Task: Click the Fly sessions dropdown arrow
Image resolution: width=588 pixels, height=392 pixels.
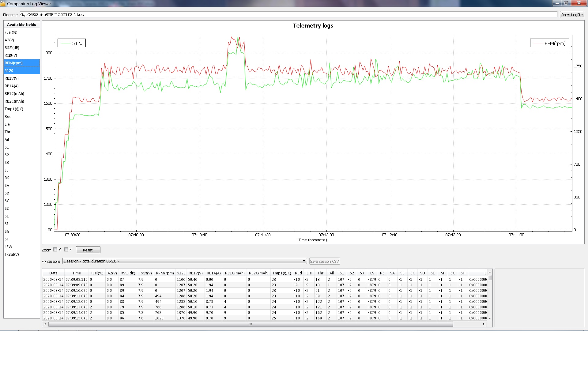Action: 304,261
